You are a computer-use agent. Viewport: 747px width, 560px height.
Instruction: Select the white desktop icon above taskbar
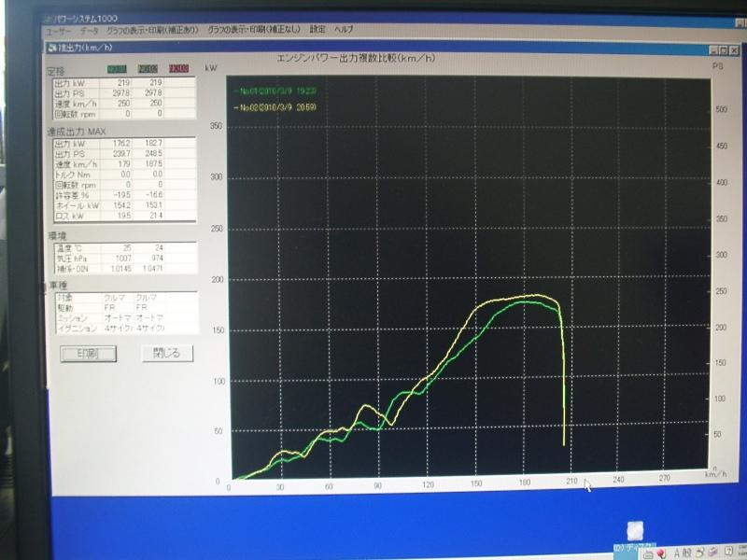(635, 530)
